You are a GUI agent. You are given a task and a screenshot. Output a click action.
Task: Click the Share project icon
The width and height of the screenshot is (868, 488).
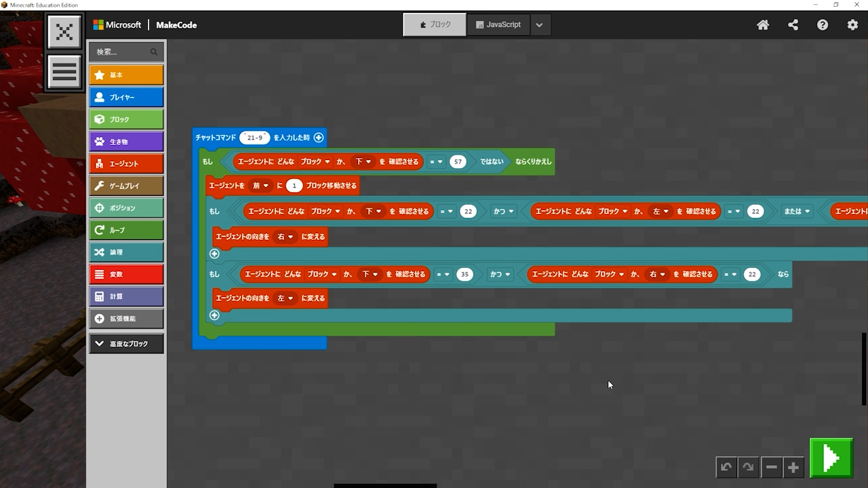[x=793, y=25]
